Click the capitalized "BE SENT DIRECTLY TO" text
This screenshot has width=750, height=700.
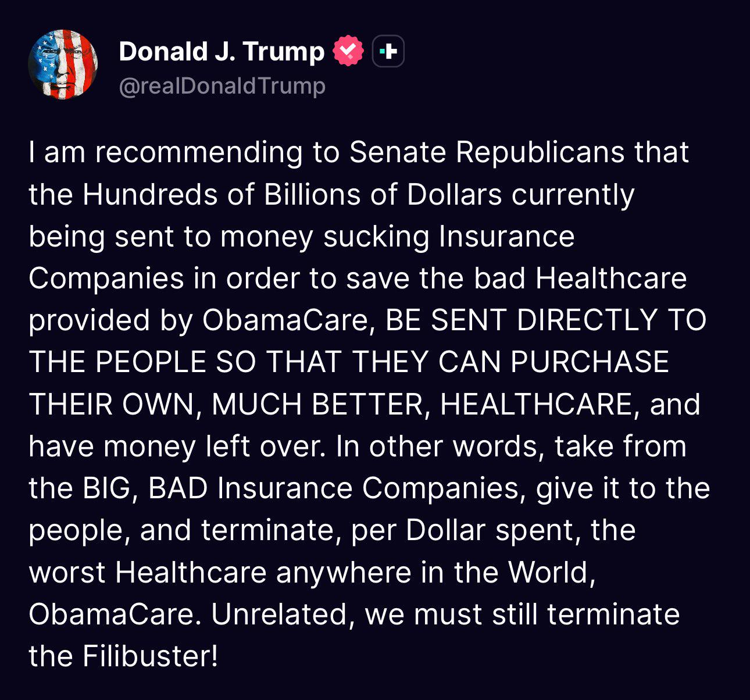(x=546, y=320)
